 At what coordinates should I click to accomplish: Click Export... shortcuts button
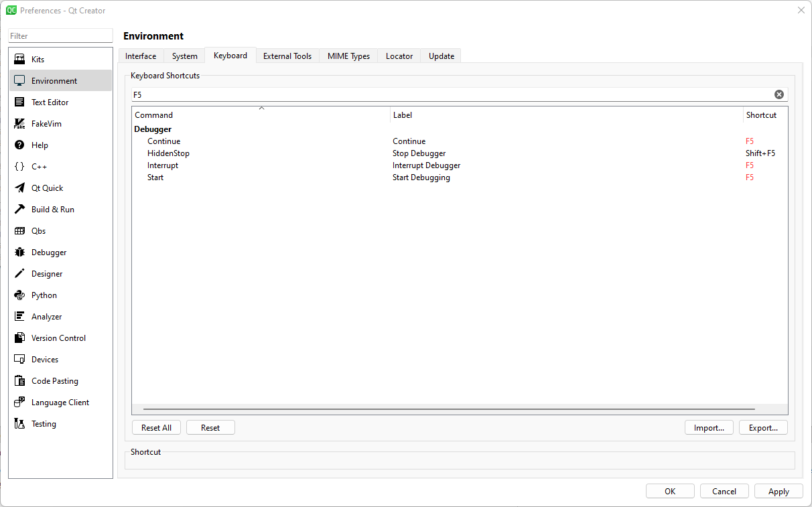click(x=763, y=428)
